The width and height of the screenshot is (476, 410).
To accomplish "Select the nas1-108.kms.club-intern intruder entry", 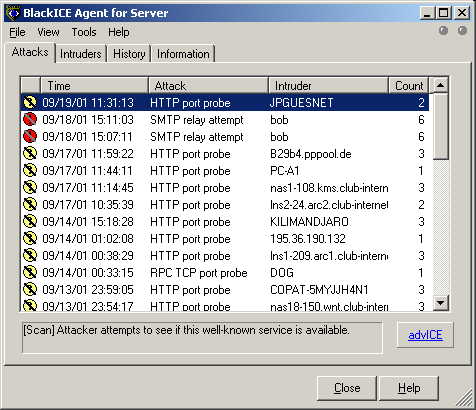I will coord(329,188).
